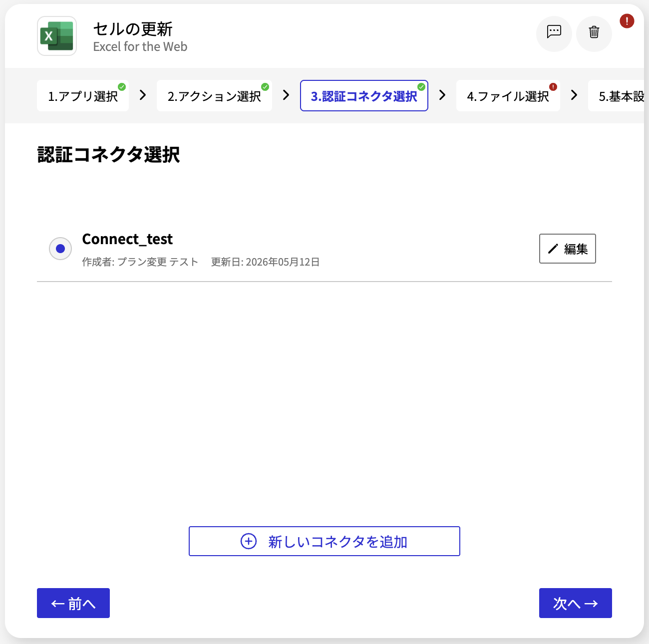Click 更新日: 2026年05月12日 text
Image resolution: width=649 pixels, height=644 pixels.
[x=266, y=262]
